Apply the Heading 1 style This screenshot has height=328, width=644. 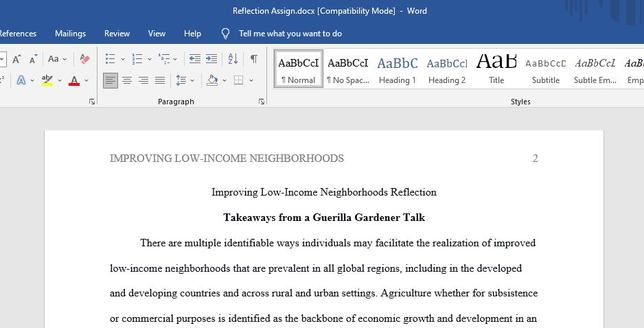(397, 69)
